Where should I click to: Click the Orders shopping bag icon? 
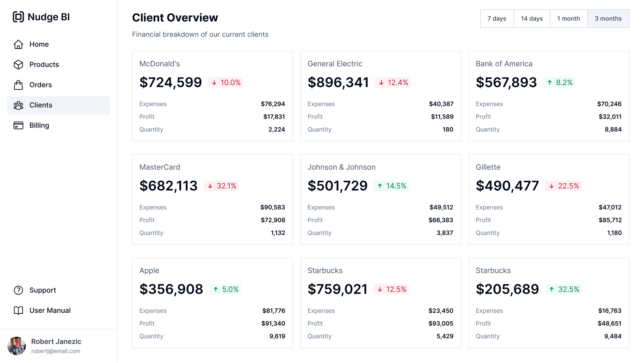coord(18,85)
